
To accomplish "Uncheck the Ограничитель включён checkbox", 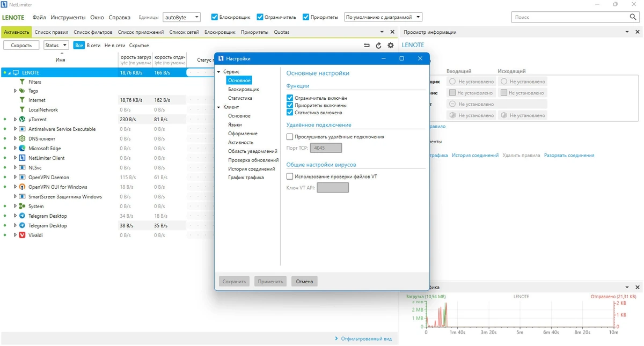I will pyautogui.click(x=290, y=98).
